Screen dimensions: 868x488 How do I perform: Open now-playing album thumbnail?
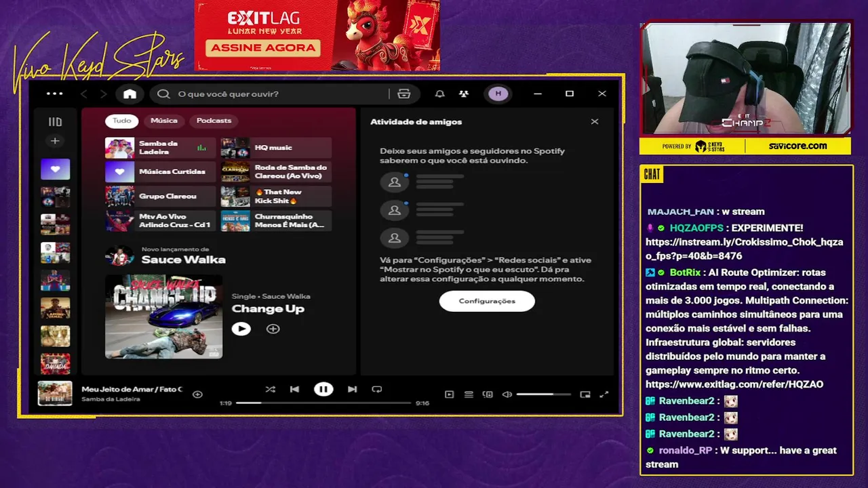[55, 393]
